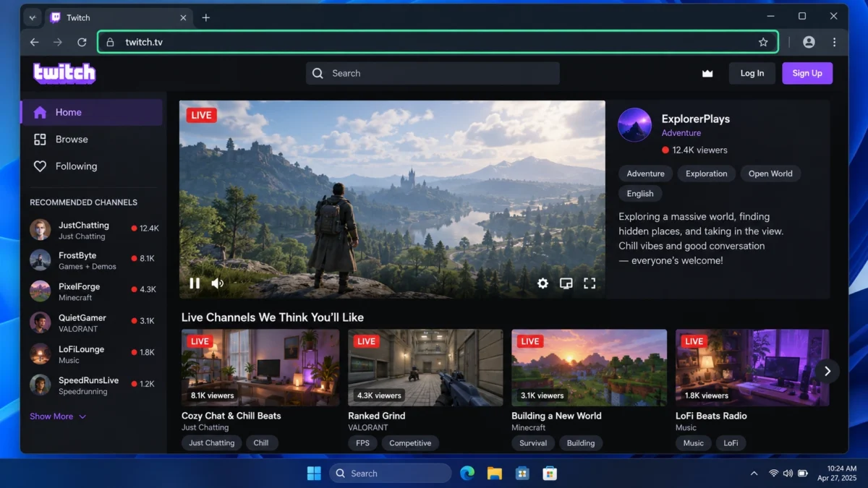The image size is (868, 488).
Task: Go forward in browser
Action: pyautogui.click(x=58, y=42)
